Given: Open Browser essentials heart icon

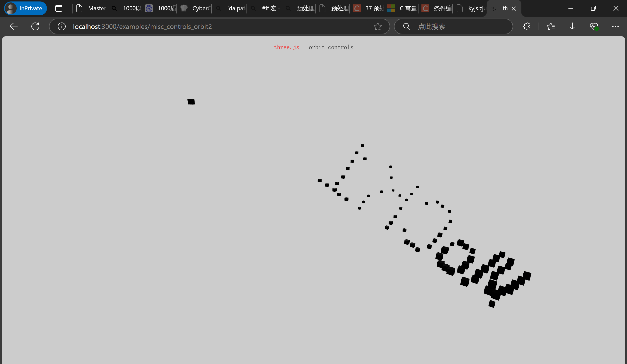Looking at the screenshot, I should point(594,26).
